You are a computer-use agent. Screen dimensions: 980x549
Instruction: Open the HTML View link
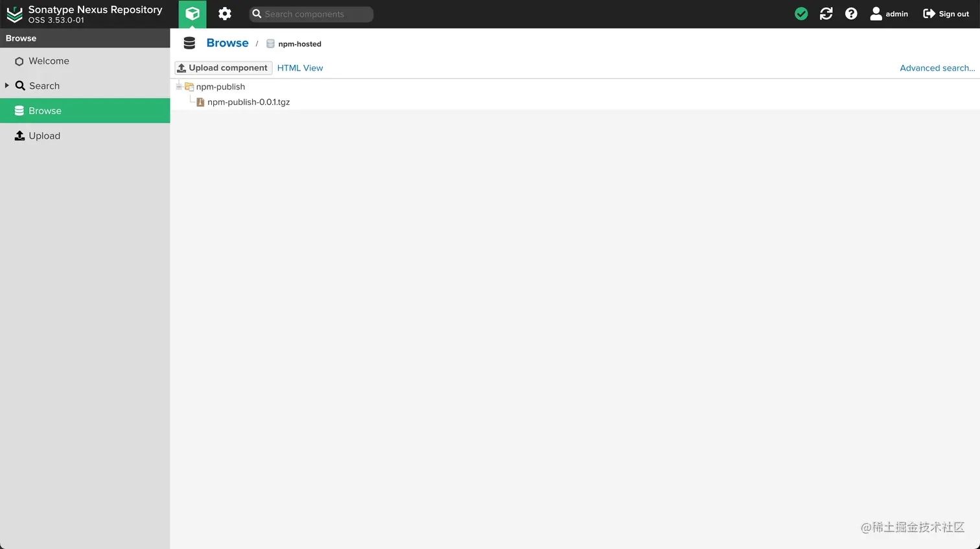tap(300, 68)
